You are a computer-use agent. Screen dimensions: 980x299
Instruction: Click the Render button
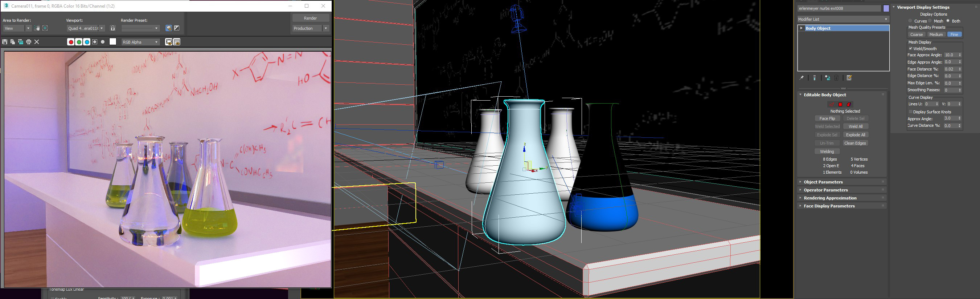tap(310, 18)
